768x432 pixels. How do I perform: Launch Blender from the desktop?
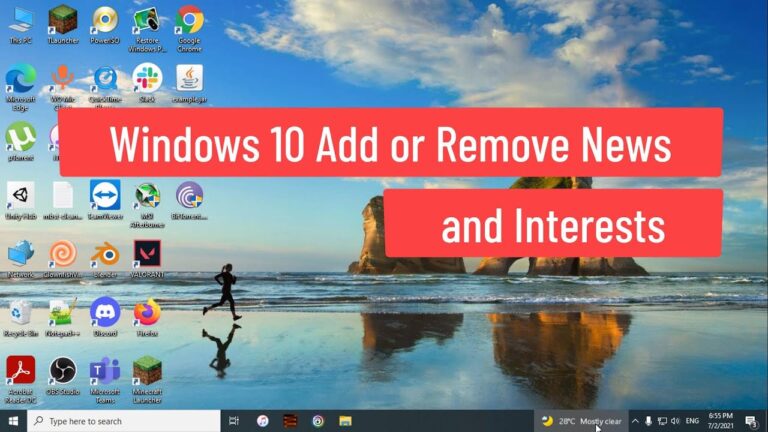click(105, 254)
